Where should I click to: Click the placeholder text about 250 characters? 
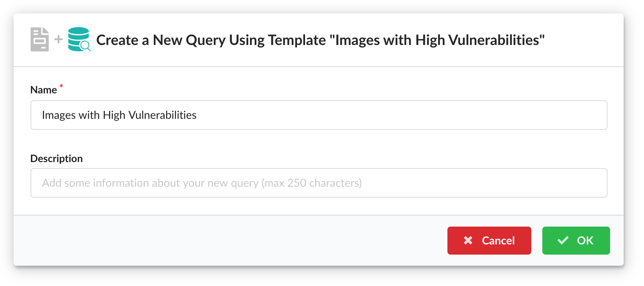(x=201, y=182)
